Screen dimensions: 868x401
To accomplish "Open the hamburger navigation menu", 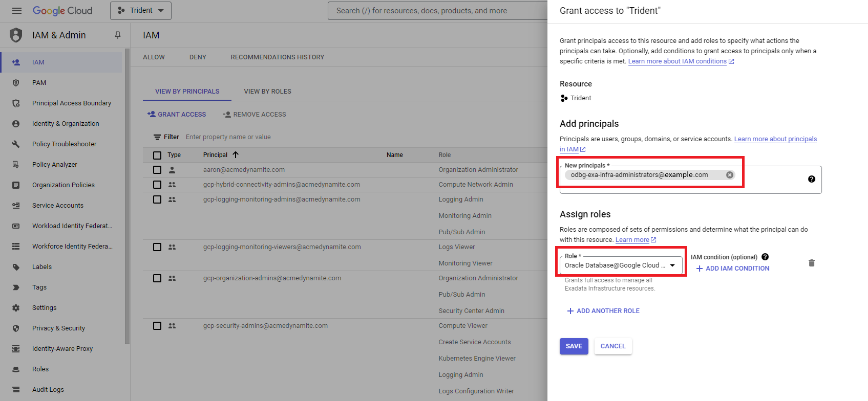I will click(x=17, y=11).
